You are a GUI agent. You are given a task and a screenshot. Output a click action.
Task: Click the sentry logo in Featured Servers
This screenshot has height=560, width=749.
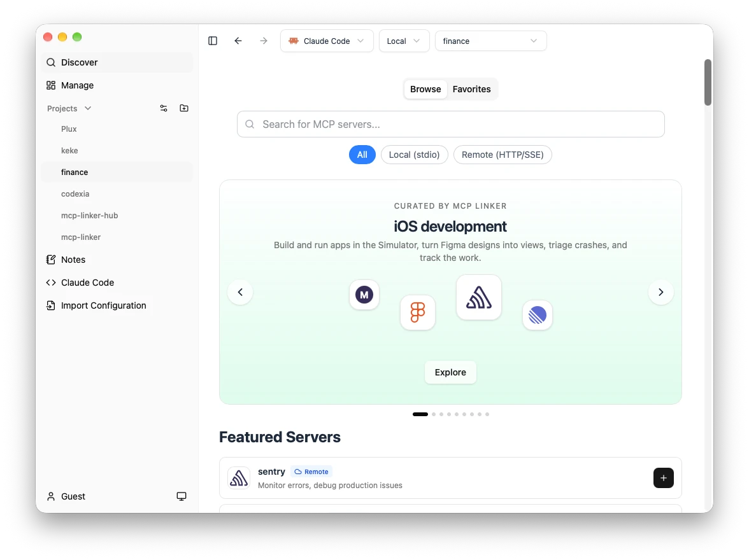click(x=239, y=478)
